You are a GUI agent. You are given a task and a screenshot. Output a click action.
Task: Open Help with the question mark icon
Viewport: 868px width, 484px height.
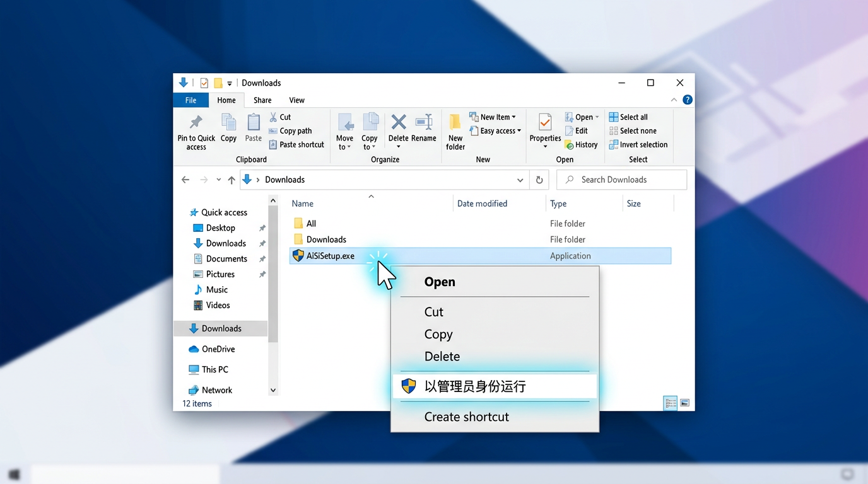688,100
